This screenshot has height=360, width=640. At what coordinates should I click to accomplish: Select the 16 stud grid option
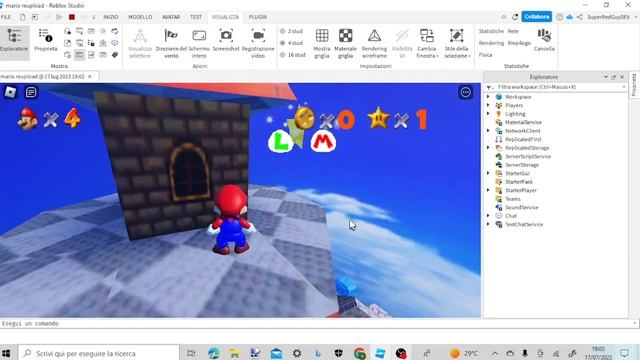coord(292,55)
